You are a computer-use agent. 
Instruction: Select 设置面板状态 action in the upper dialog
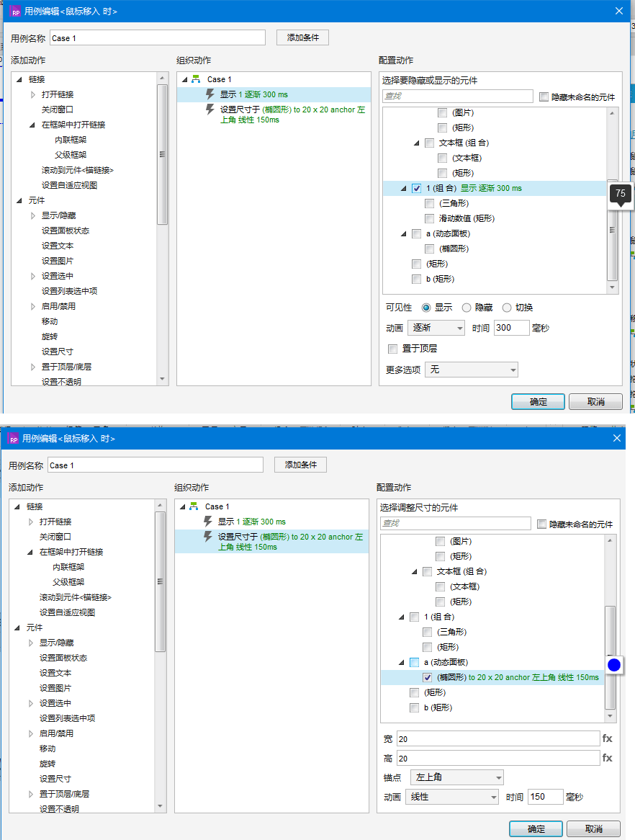pos(65,231)
